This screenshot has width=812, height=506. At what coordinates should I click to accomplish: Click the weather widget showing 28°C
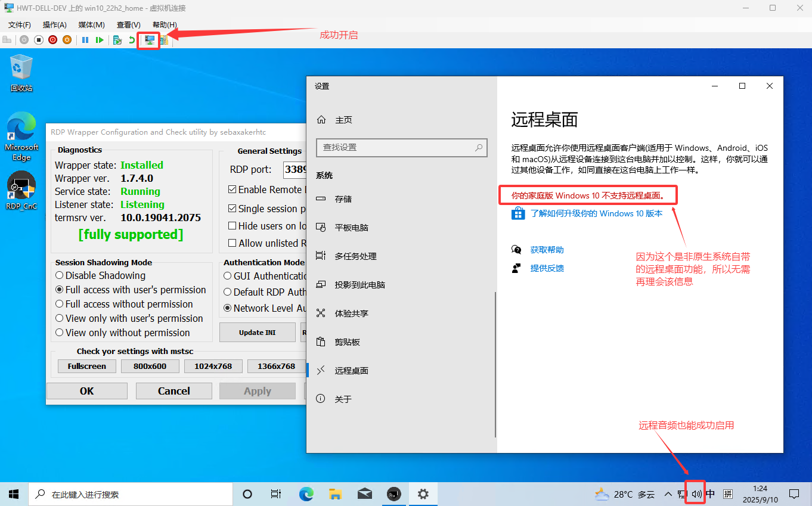coord(625,494)
